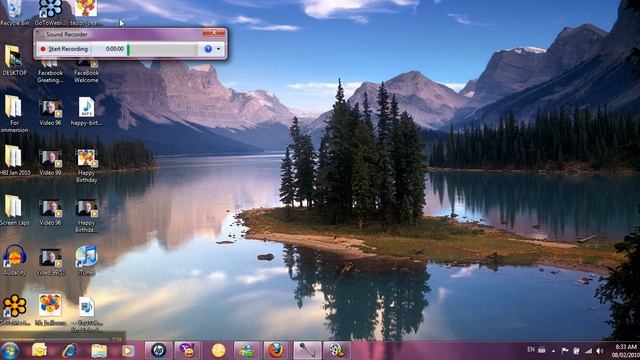Open the Windows Start menu orb

click(x=10, y=351)
